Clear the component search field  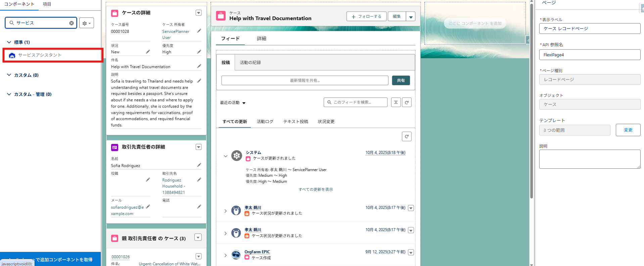[x=72, y=23]
